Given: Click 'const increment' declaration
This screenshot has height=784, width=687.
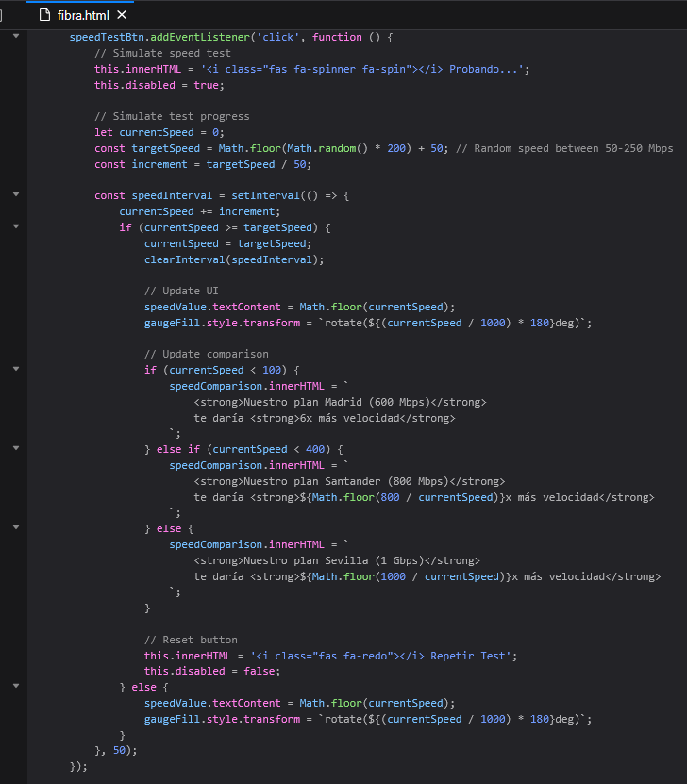Looking at the screenshot, I should click(141, 164).
